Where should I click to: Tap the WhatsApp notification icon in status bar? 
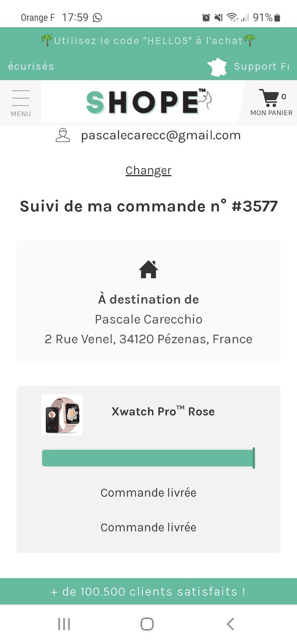tap(97, 18)
